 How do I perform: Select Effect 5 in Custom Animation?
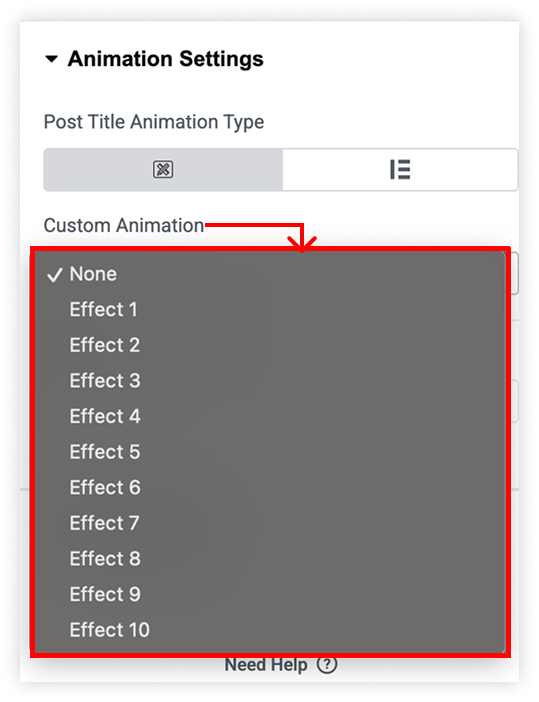click(270, 452)
